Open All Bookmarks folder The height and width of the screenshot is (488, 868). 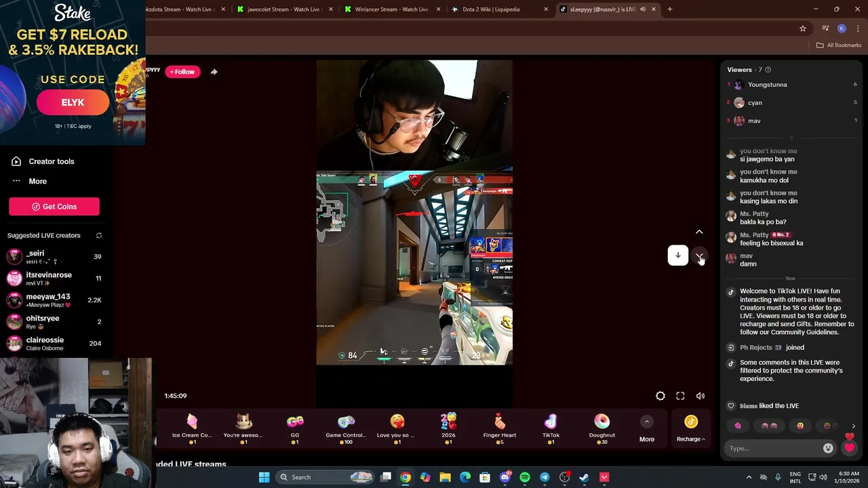[839, 45]
